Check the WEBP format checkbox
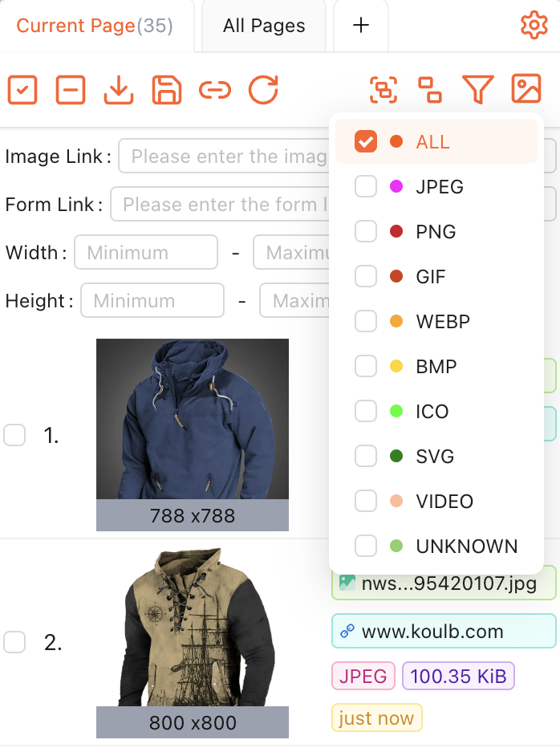The width and height of the screenshot is (560, 748). (366, 321)
